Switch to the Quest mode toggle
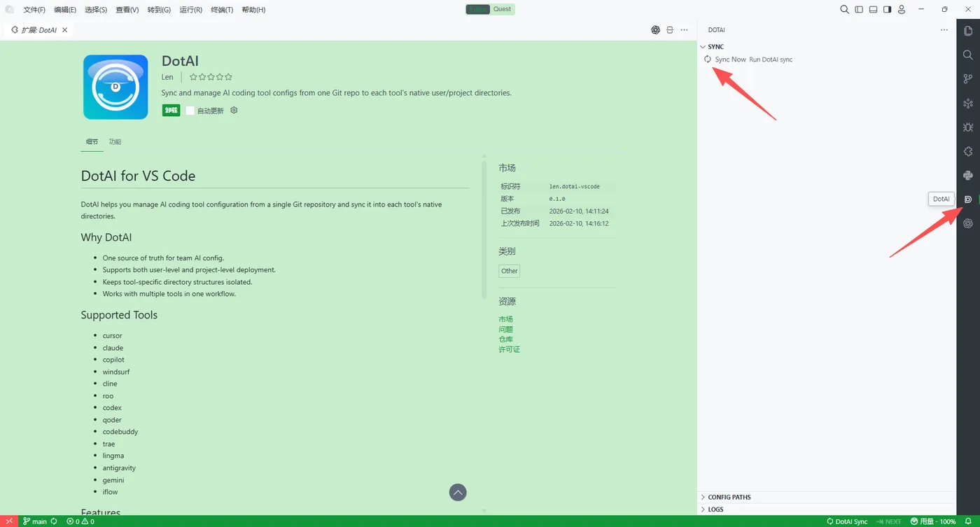Viewport: 980px width, 527px height. click(502, 9)
